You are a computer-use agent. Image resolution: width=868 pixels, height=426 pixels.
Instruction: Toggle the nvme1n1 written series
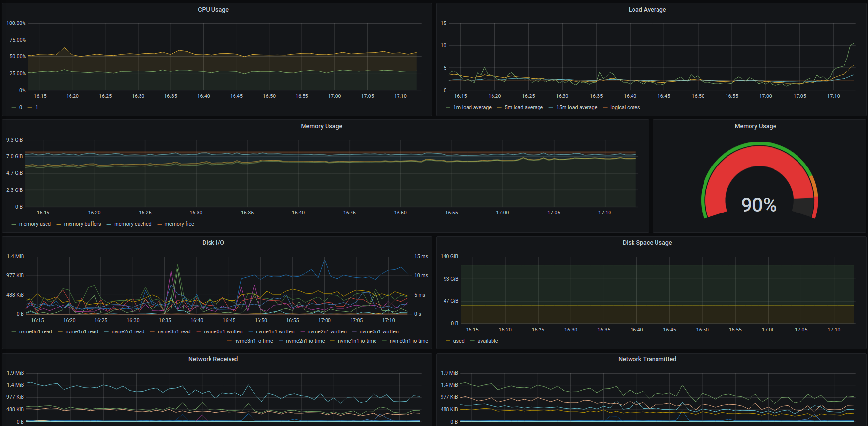275,332
